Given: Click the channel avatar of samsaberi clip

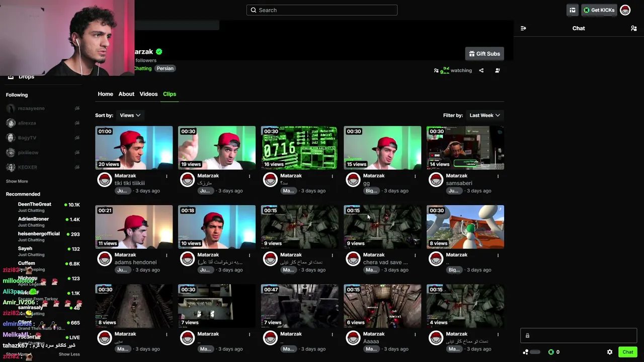Looking at the screenshot, I should pyautogui.click(x=436, y=179).
